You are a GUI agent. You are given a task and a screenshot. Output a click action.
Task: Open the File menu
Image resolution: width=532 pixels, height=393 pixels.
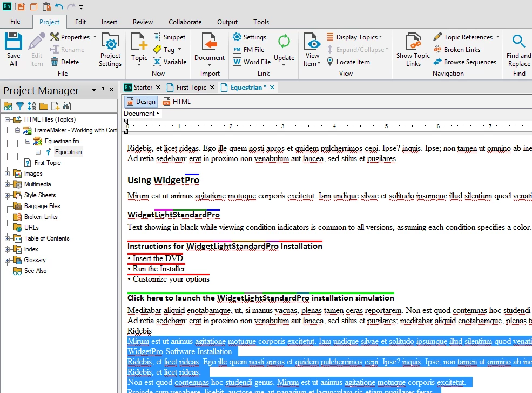coord(15,22)
